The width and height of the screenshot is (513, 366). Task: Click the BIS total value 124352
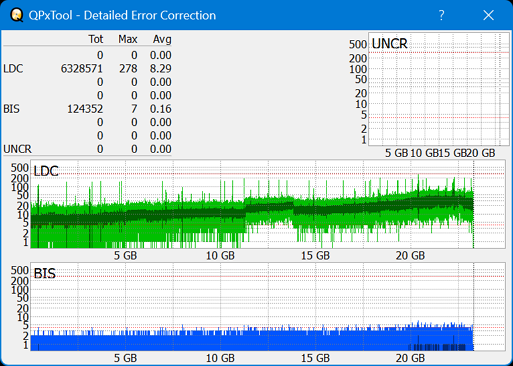(x=85, y=109)
